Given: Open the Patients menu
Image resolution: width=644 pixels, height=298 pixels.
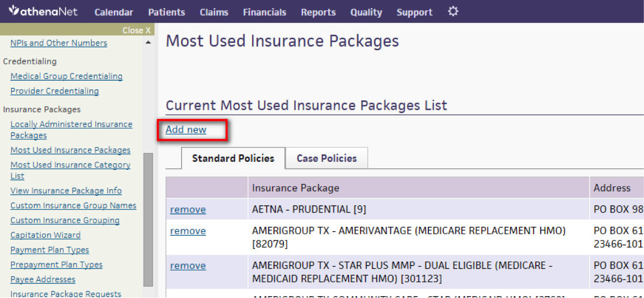Looking at the screenshot, I should (166, 12).
